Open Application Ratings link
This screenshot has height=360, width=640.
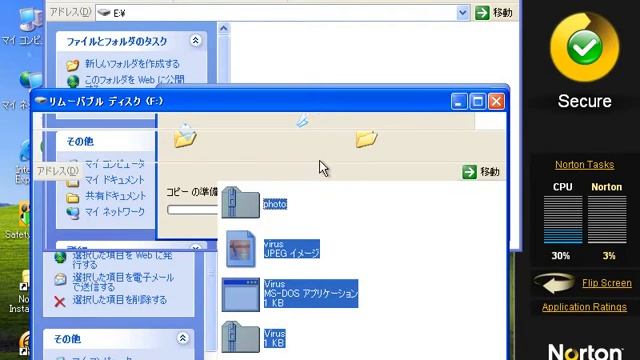point(584,307)
